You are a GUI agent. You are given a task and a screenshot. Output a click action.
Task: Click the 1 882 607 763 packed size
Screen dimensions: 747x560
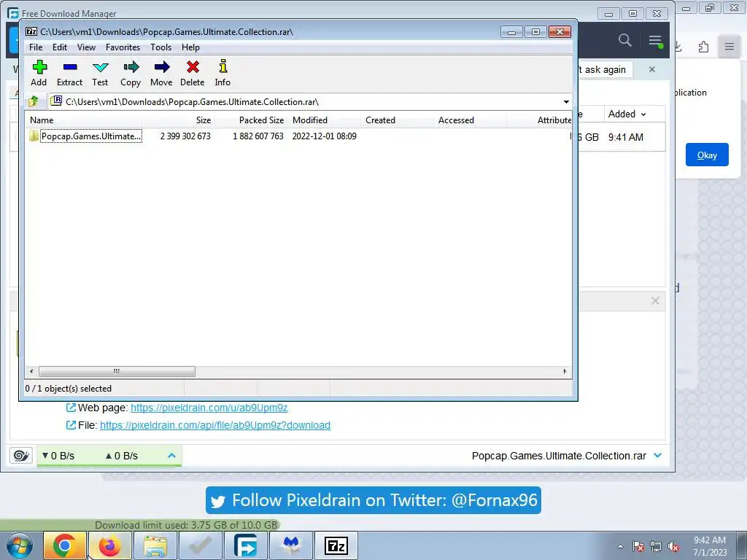pos(258,136)
